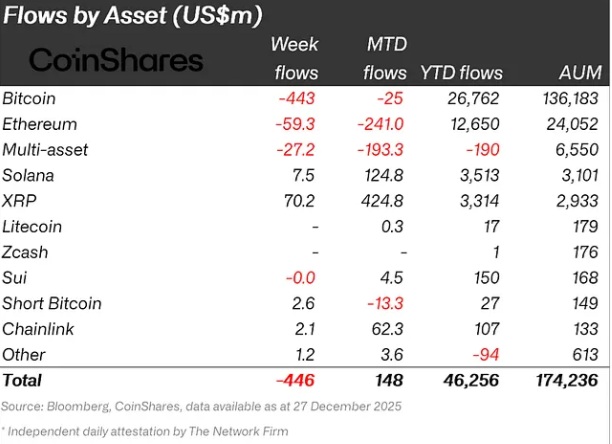
Task: Click the Chainlink row label
Action: point(36,329)
